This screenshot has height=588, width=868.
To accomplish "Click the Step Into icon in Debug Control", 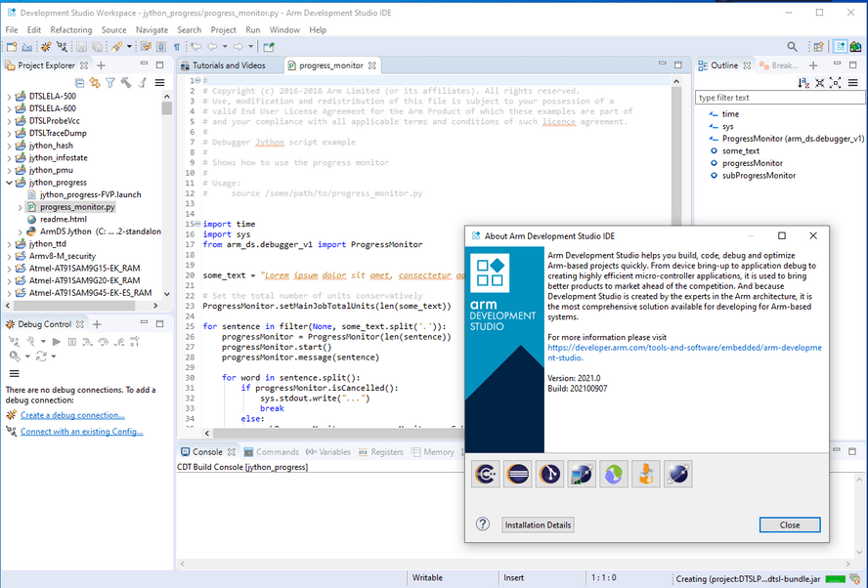I will [87, 342].
